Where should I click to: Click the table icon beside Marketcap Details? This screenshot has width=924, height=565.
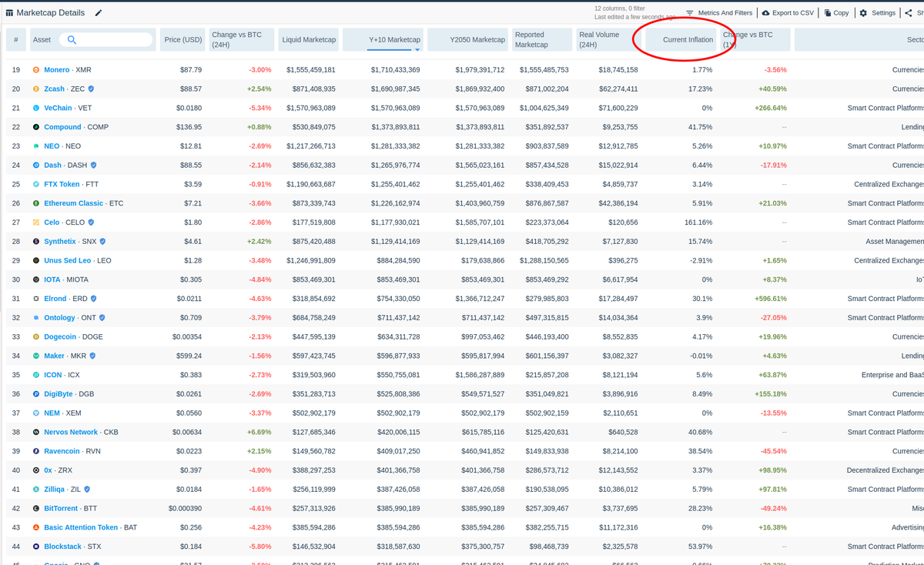click(x=10, y=12)
